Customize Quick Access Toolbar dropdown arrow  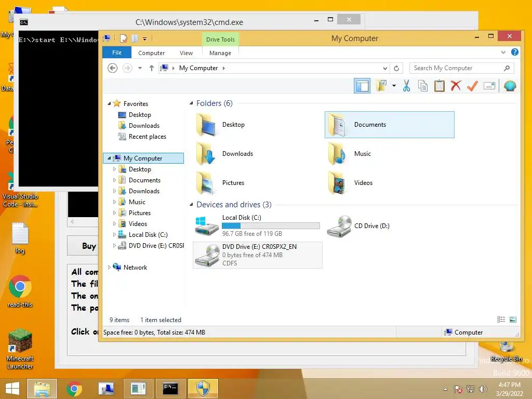point(144,39)
